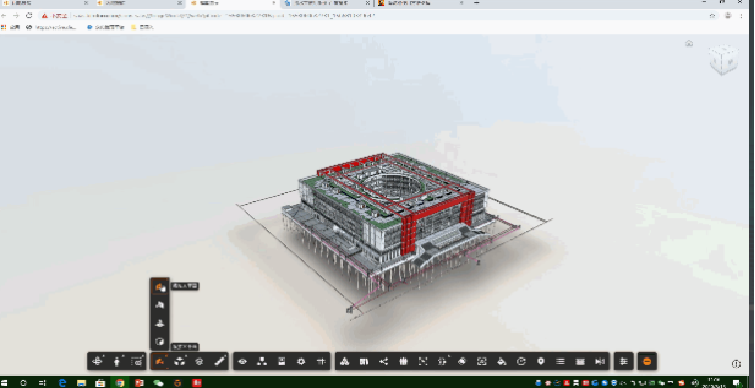The width and height of the screenshot is (755, 388).
Task: Click the share nodes icon in toolbar
Action: 384,361
